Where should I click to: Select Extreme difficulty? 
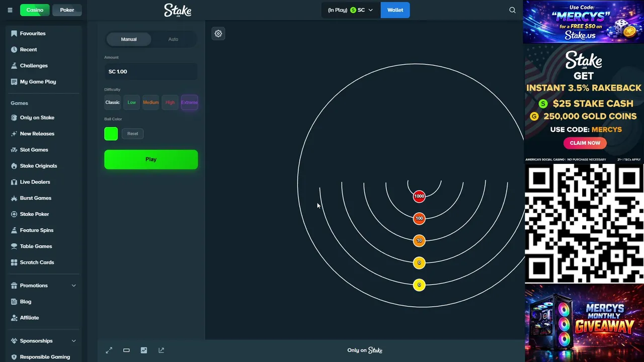[x=190, y=103]
